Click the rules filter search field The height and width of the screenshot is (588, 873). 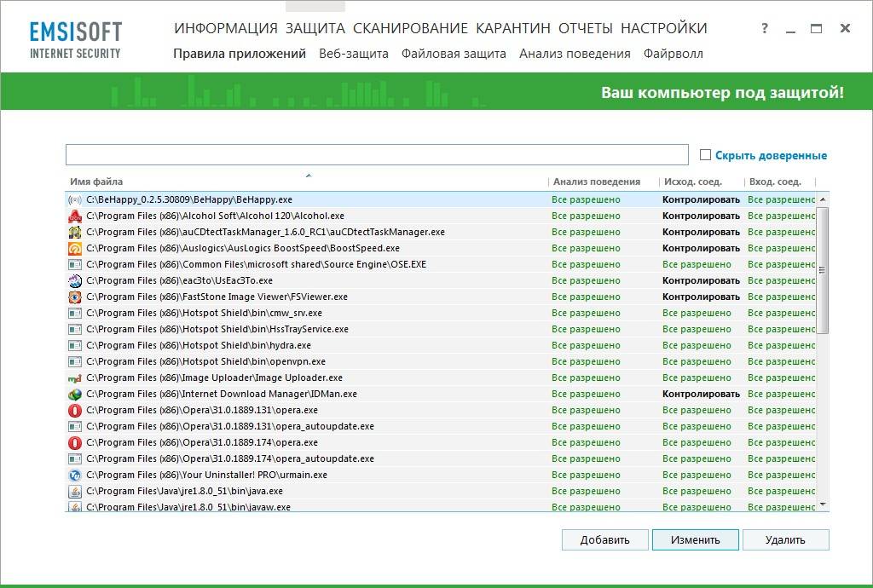(x=377, y=154)
